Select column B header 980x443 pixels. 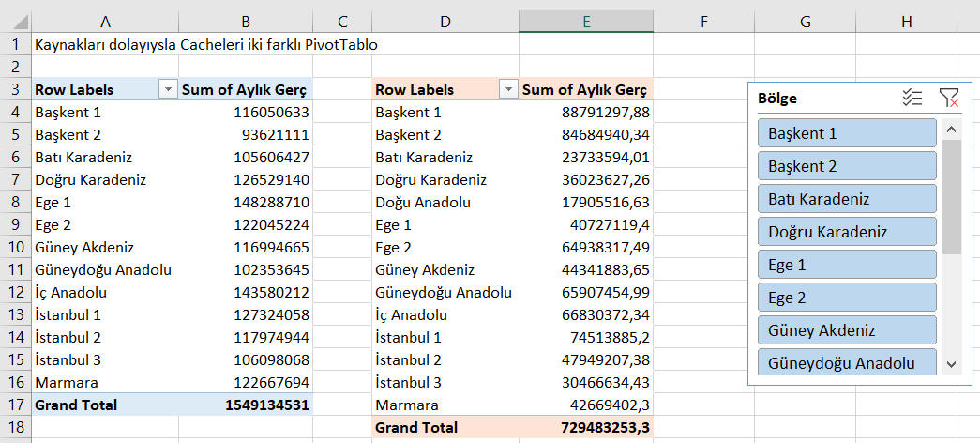246,22
